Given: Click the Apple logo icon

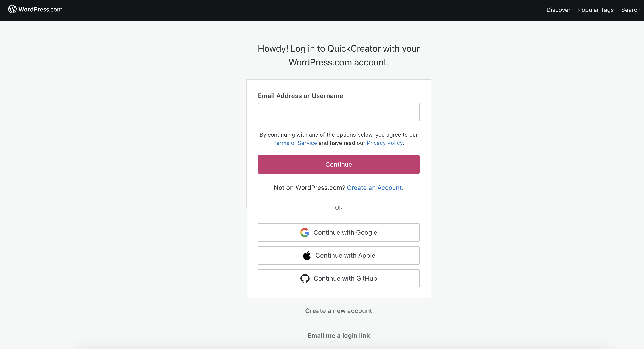Looking at the screenshot, I should point(307,255).
